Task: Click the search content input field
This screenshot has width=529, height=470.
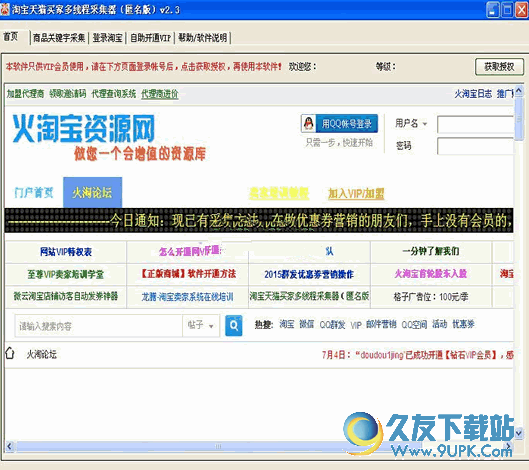Action: pyautogui.click(x=99, y=326)
